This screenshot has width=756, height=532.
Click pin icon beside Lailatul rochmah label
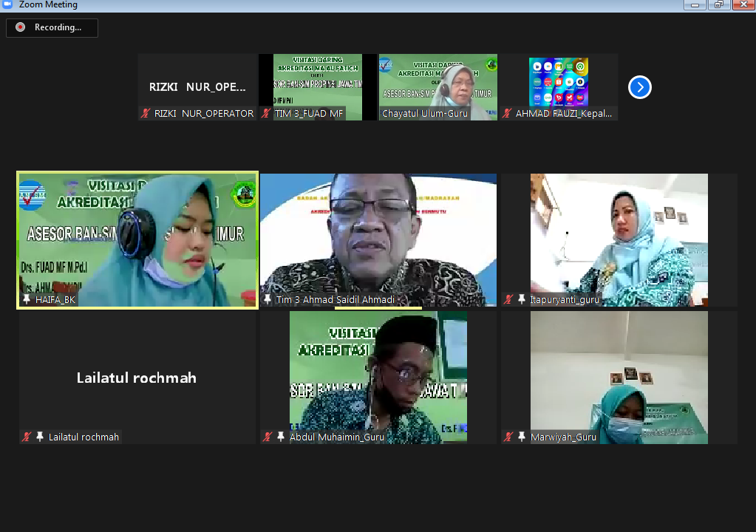40,437
